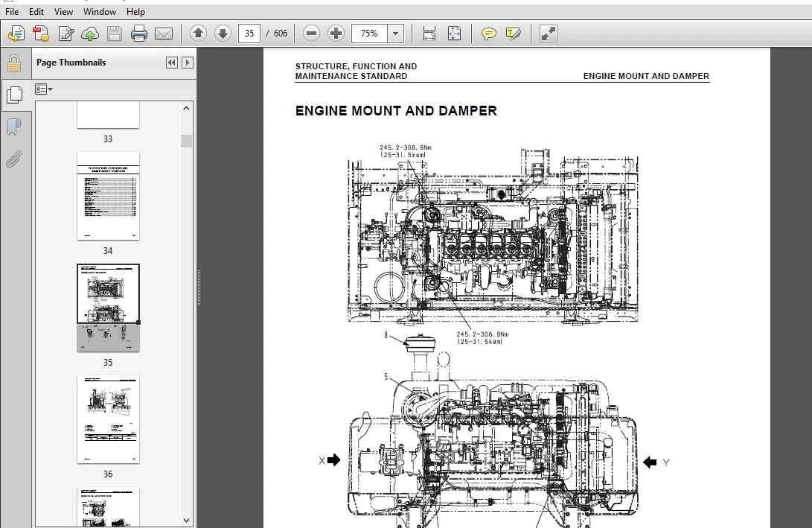
Task: Open the Edit menu
Action: point(36,11)
